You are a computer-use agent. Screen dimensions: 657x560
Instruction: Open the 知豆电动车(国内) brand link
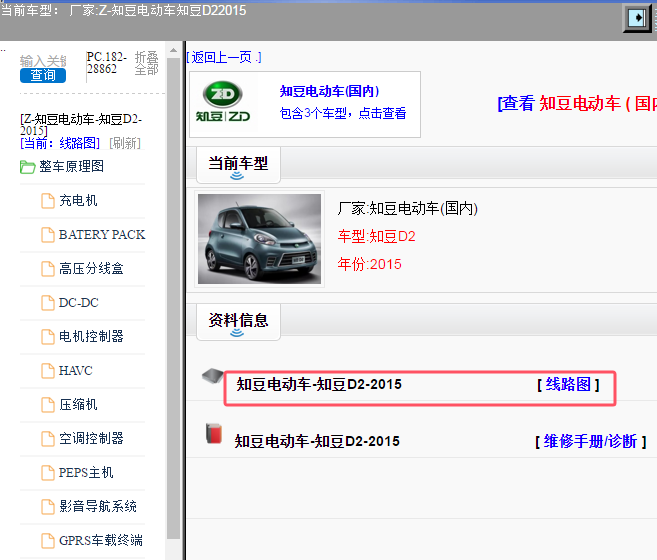(x=329, y=91)
